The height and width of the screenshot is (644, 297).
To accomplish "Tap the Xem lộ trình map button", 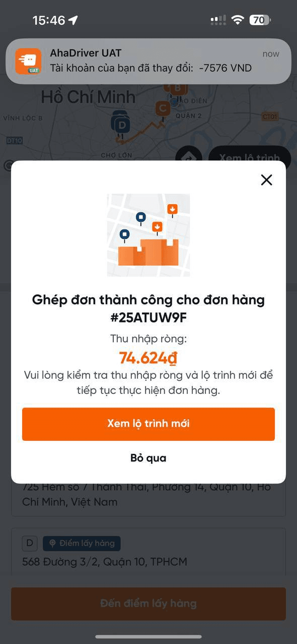I will 250,158.
